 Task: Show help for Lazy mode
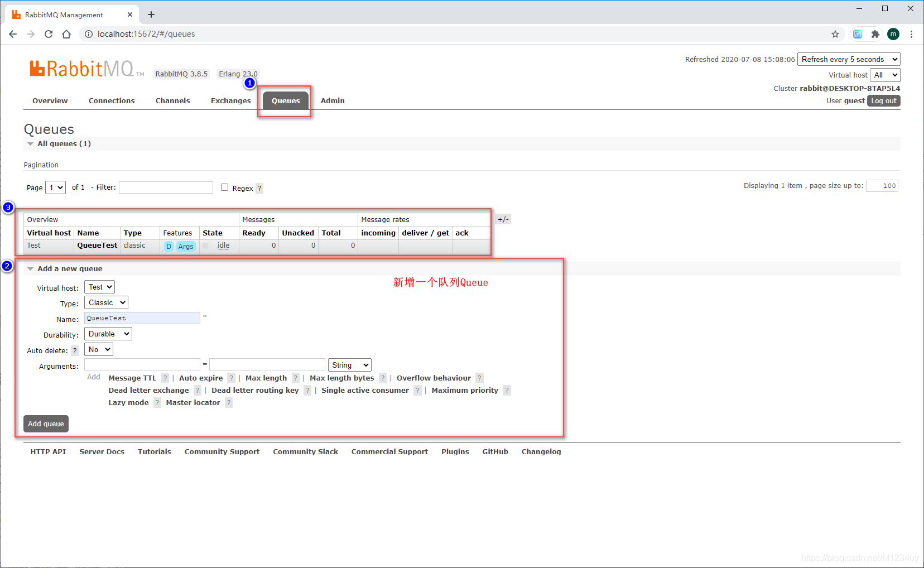pos(157,403)
